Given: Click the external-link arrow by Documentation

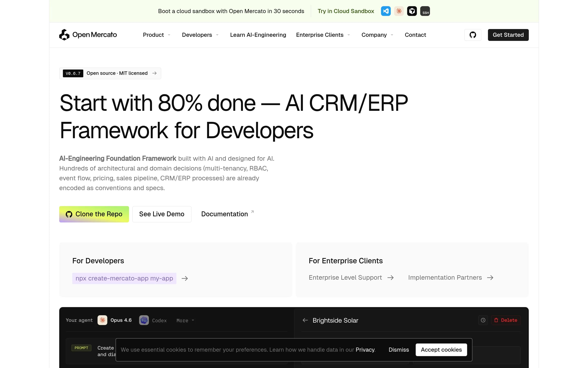Looking at the screenshot, I should pos(252,212).
